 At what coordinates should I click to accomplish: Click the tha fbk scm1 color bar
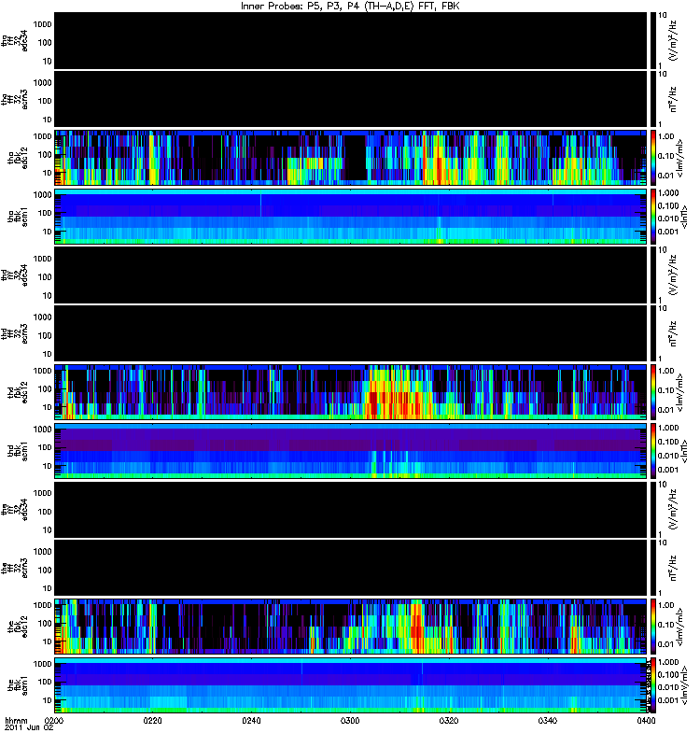click(652, 217)
